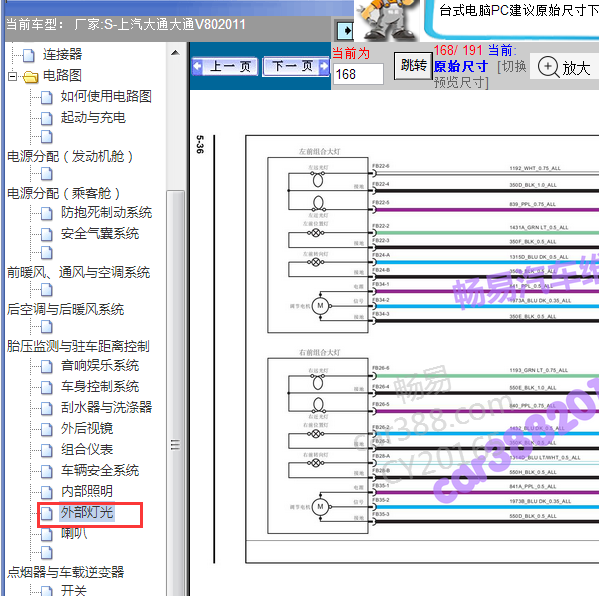Open 如何使用电路图 page
Screen dimensions: 599x596
pyautogui.click(x=106, y=96)
